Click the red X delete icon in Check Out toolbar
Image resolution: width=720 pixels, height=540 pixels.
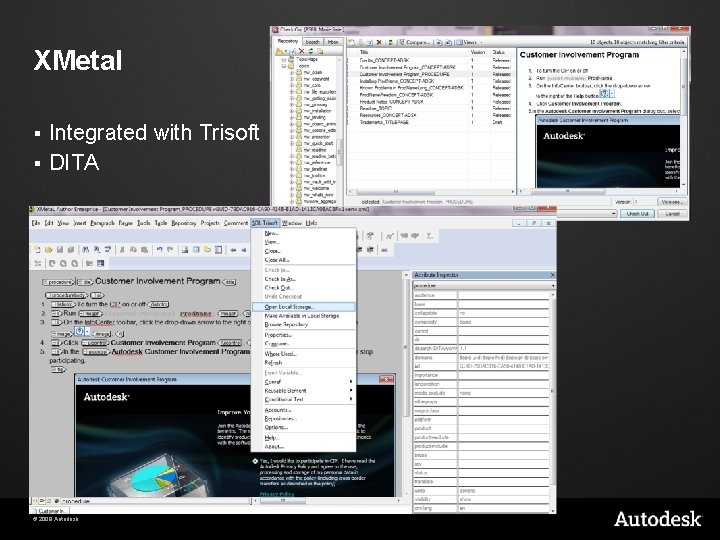(379, 42)
